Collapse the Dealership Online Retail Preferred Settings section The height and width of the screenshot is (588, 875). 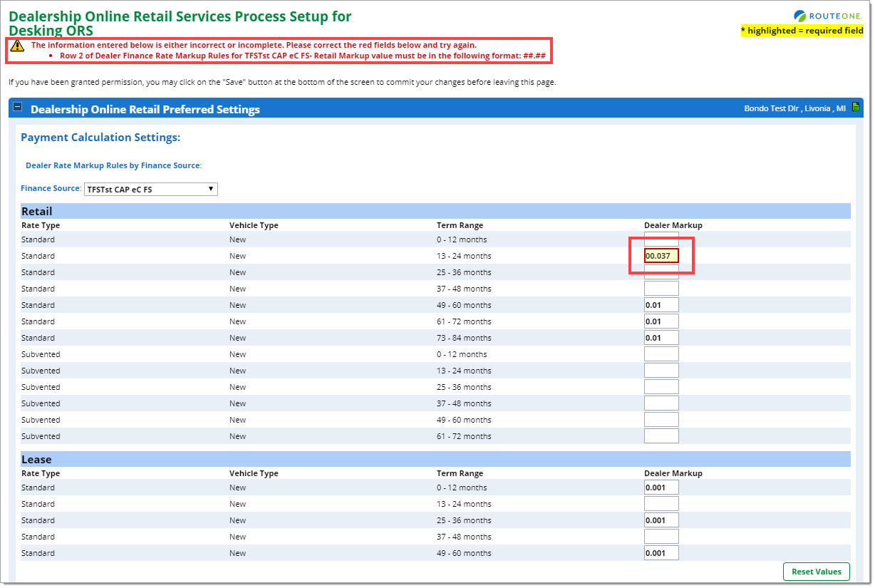click(x=18, y=108)
